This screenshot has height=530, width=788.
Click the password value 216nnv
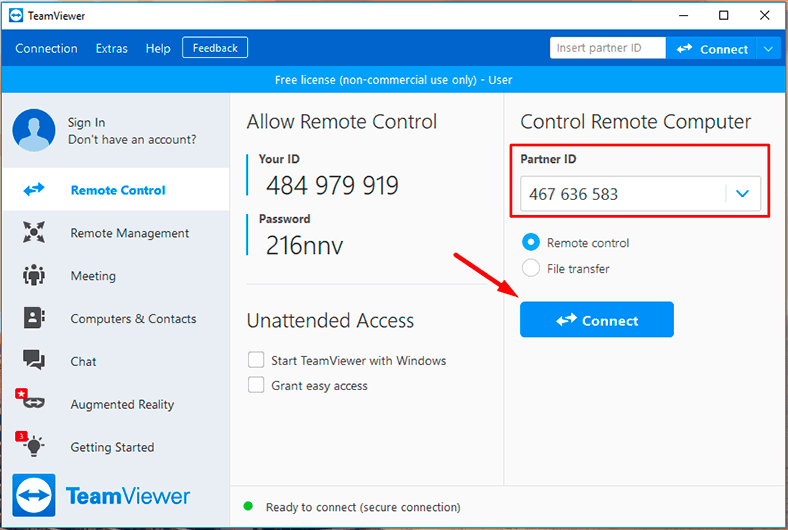click(x=305, y=245)
